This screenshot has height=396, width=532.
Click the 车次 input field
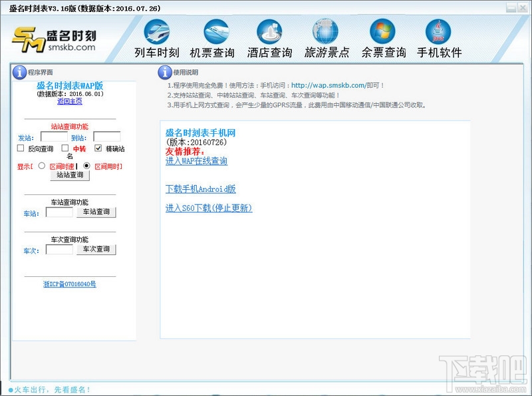[59, 250]
